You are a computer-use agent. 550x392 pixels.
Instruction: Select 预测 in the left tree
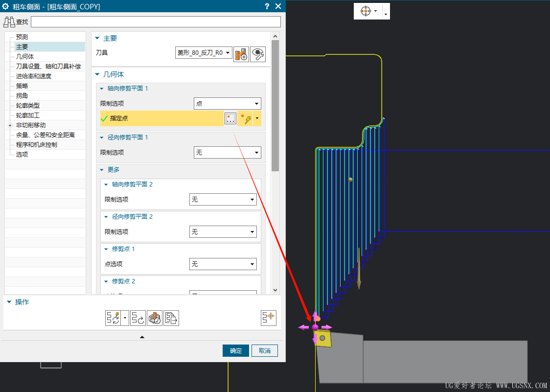(22, 37)
